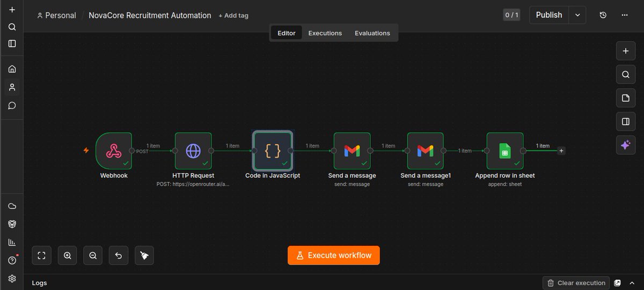Switch to the Executions tab
Image resolution: width=644 pixels, height=290 pixels.
pos(325,33)
